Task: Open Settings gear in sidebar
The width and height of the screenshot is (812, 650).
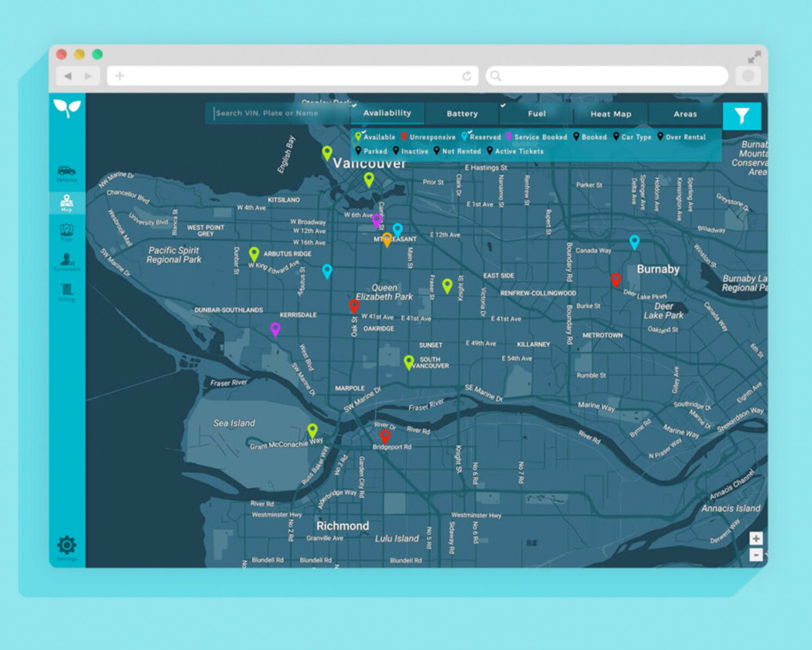Action: (67, 546)
